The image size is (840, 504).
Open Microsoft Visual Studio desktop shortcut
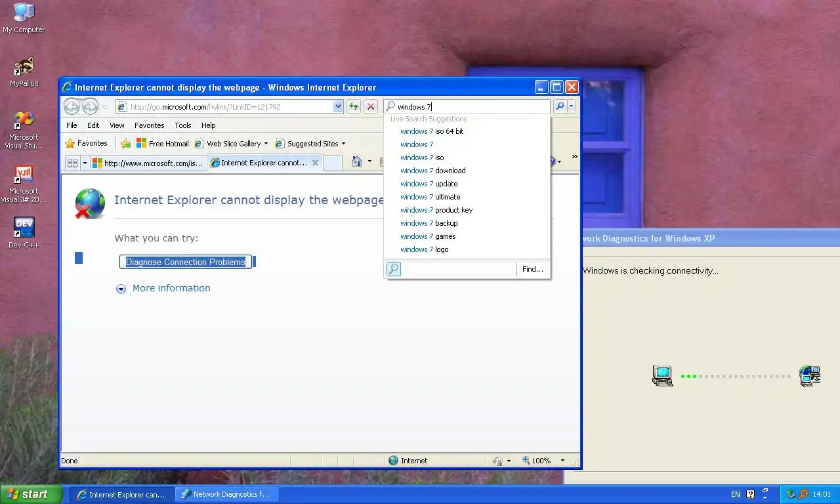24,131
